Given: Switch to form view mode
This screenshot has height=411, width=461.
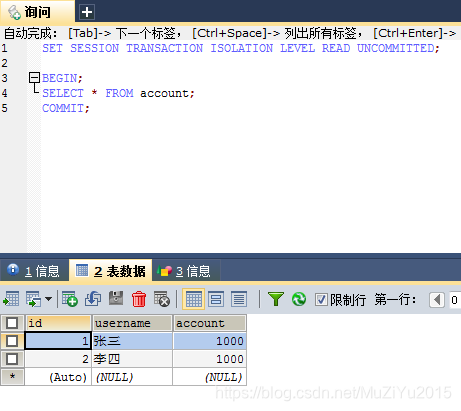Looking at the screenshot, I should click(216, 299).
